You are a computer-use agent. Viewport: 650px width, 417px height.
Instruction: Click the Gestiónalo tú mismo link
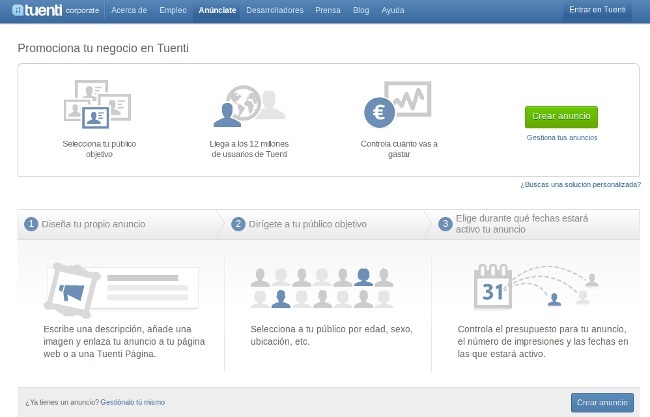click(x=133, y=401)
